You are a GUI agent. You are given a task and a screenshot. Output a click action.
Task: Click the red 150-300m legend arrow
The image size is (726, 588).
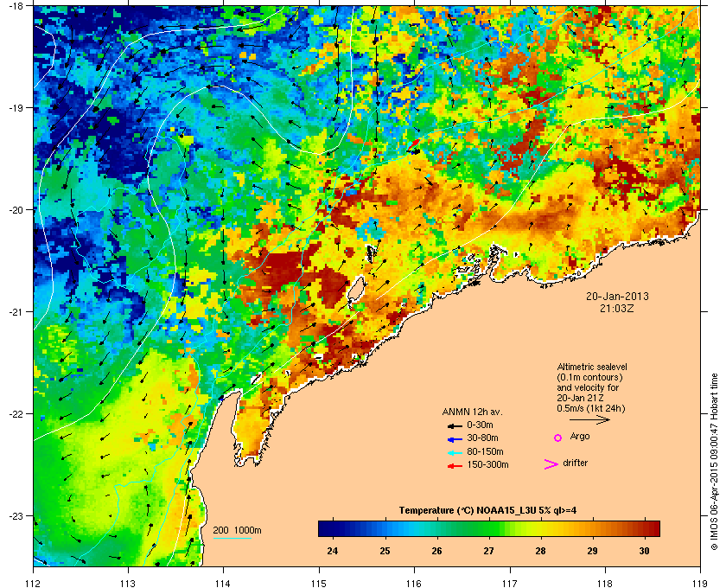pos(455,466)
